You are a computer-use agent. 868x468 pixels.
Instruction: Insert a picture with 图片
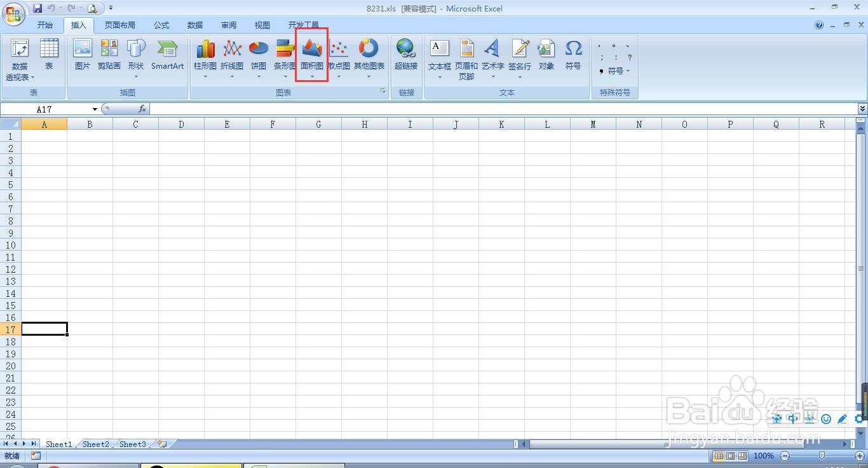[83, 55]
